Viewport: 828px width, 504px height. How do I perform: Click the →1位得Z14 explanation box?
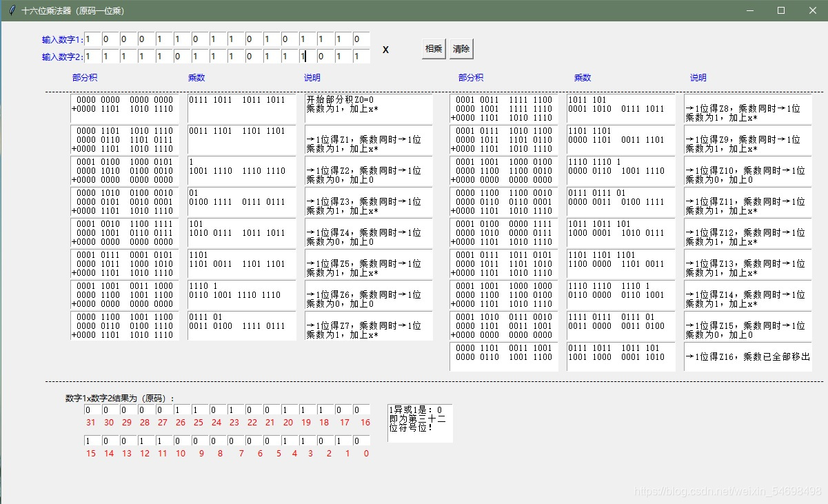coord(748,294)
